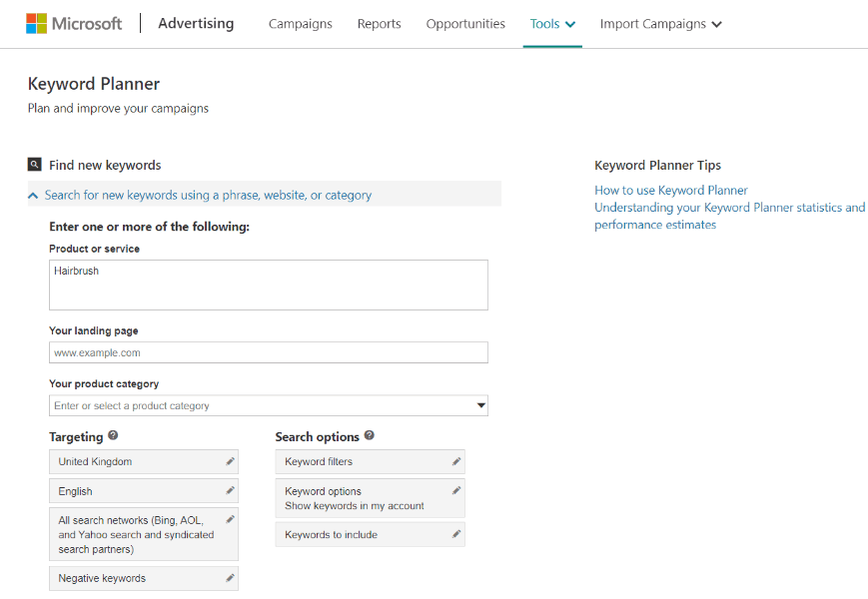Screen dimensions: 868x599
Task: Select the English language targeting box
Action: [144, 490]
